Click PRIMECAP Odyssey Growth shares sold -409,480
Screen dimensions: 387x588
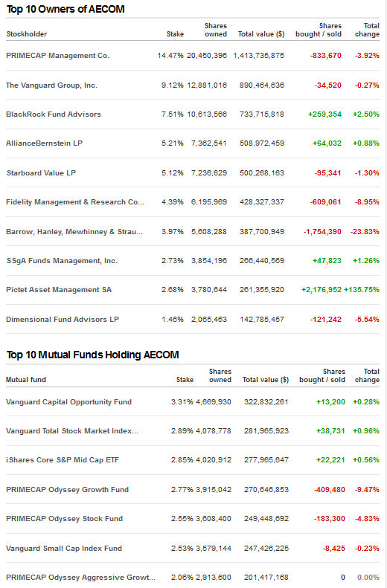pyautogui.click(x=330, y=490)
